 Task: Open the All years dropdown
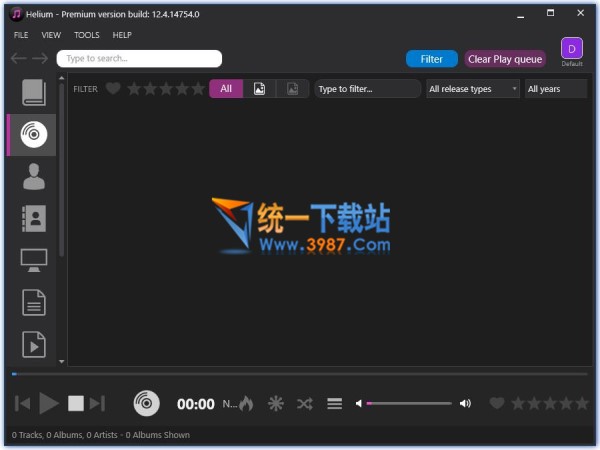(x=555, y=89)
